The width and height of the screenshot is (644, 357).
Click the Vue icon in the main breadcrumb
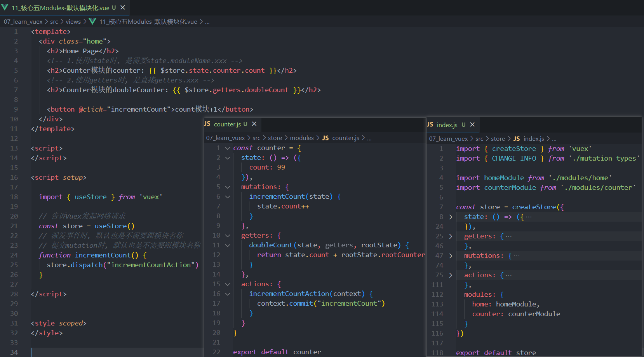(92, 21)
